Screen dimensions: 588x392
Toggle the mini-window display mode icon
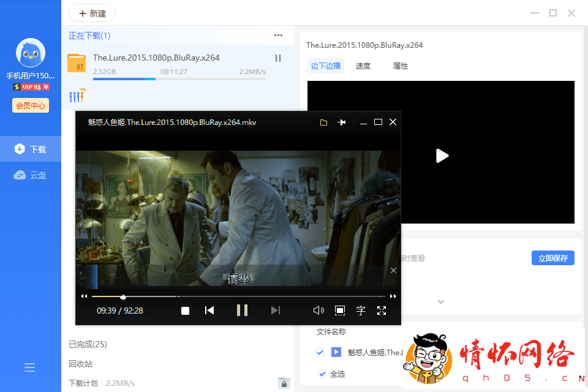click(x=340, y=310)
